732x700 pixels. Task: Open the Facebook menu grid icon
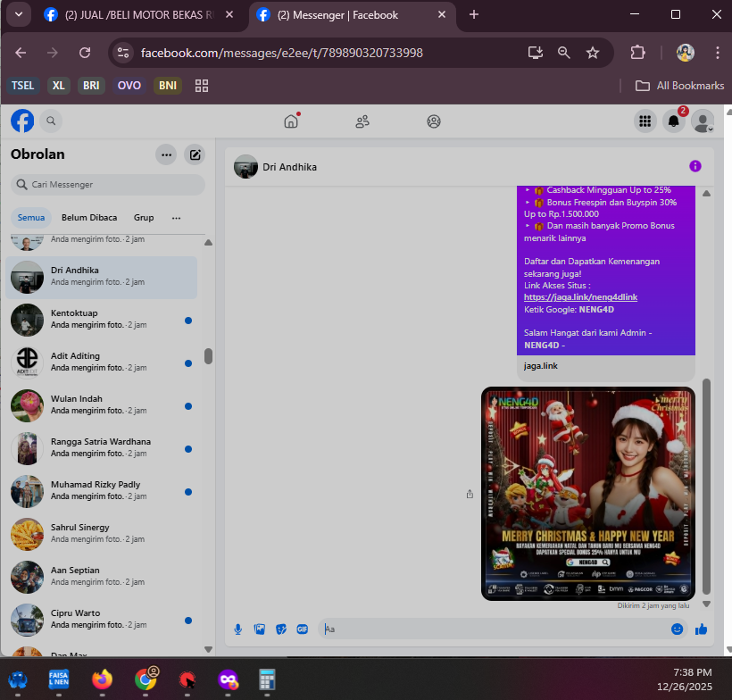click(x=645, y=121)
